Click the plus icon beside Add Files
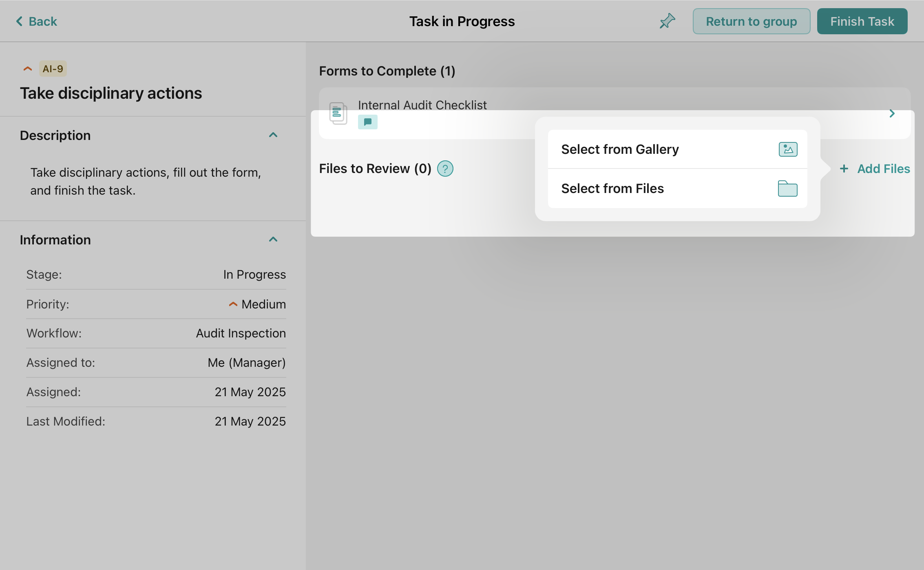 (x=844, y=169)
